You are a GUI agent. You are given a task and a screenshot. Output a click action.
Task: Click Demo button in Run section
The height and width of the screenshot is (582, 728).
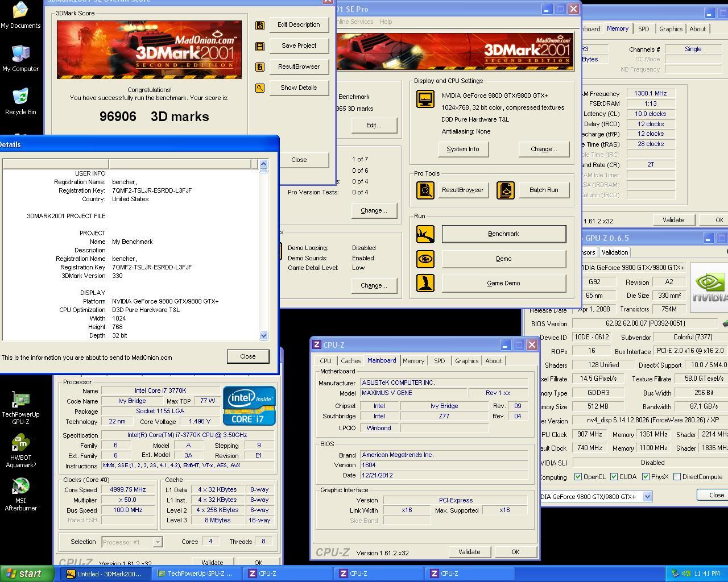tap(504, 259)
